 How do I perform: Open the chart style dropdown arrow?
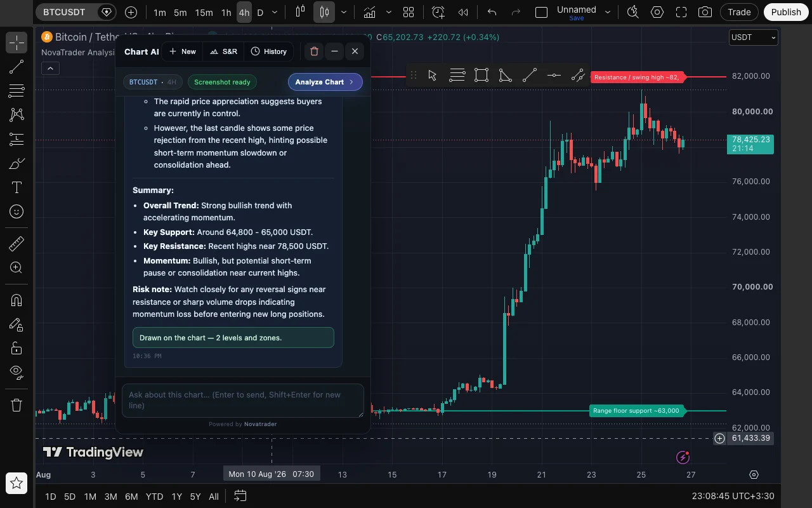coord(344,12)
